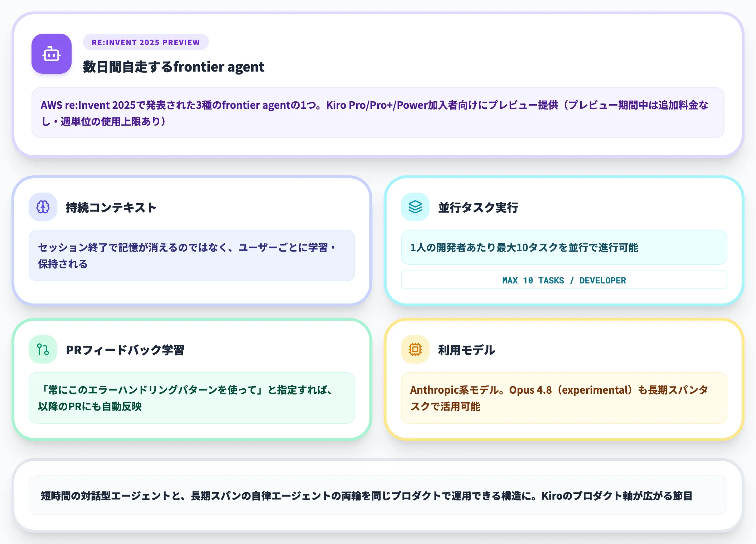Click the 常にこのエラーハンドリングパターン description text
This screenshot has width=756, height=544.
pos(185,398)
